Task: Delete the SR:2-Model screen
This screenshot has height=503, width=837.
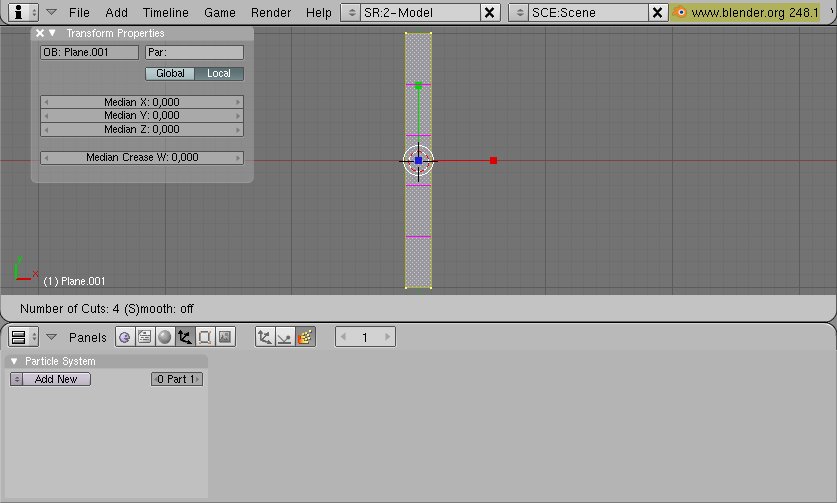Action: click(x=489, y=12)
